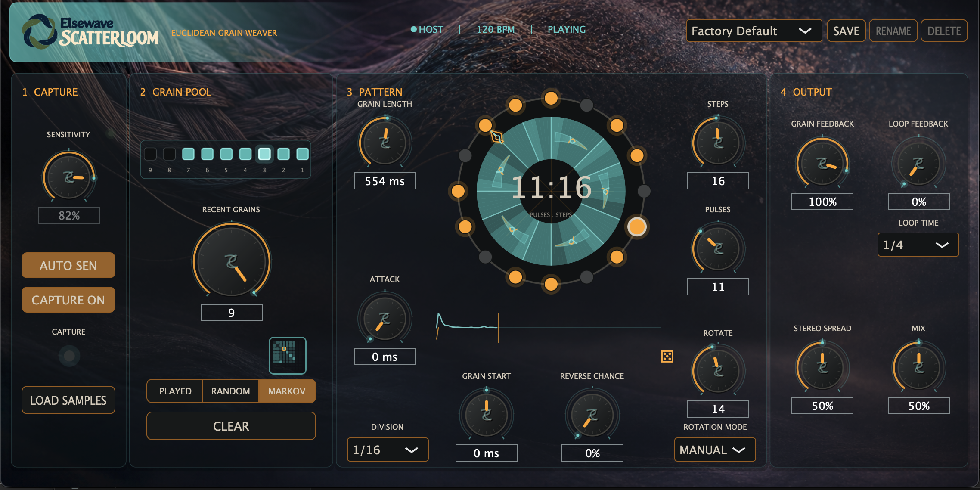Click the capture indicator light
This screenshot has height=490, width=980.
(69, 356)
